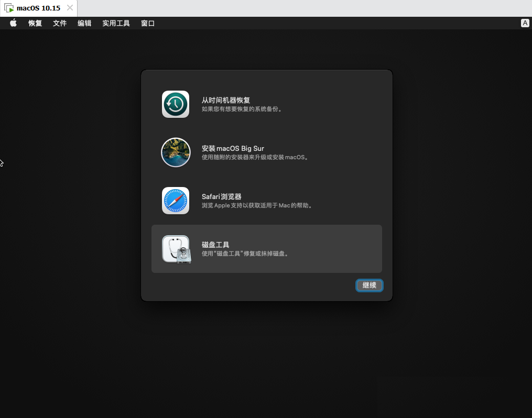
Task: Open the 文件 menu
Action: tap(60, 23)
